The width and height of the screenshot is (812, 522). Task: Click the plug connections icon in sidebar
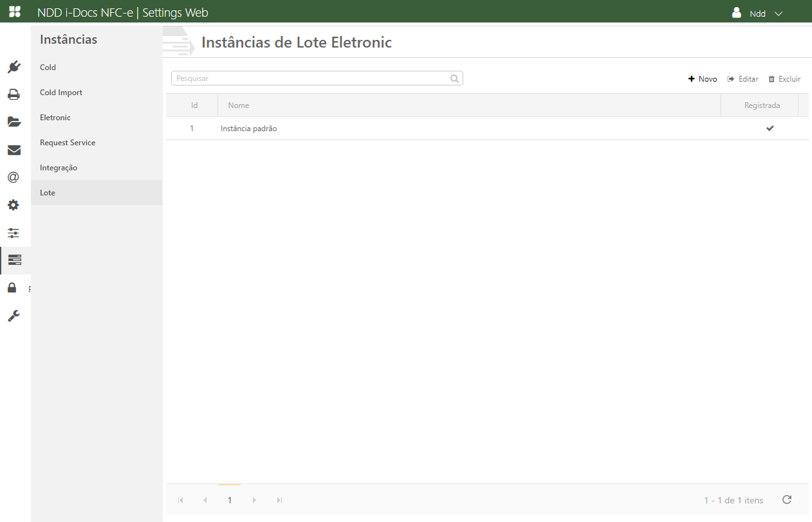[14, 67]
